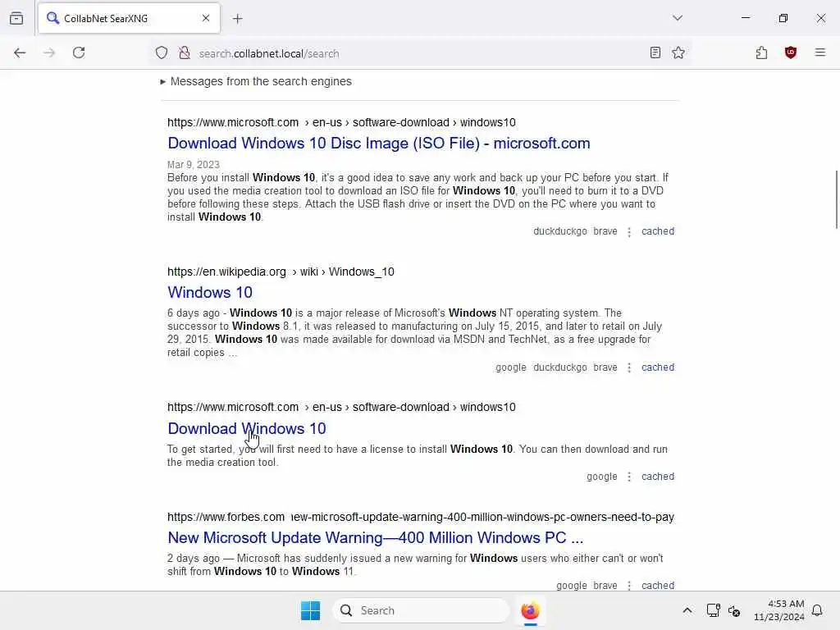The height and width of the screenshot is (630, 840).
Task: Toggle reader view icon
Action: 655,52
